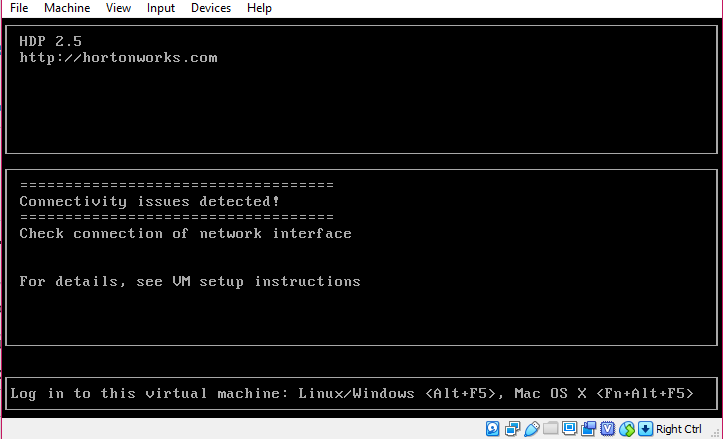Click the http://hortonworks.com text in console
Image resolution: width=723 pixels, height=439 pixels.
coord(118,58)
